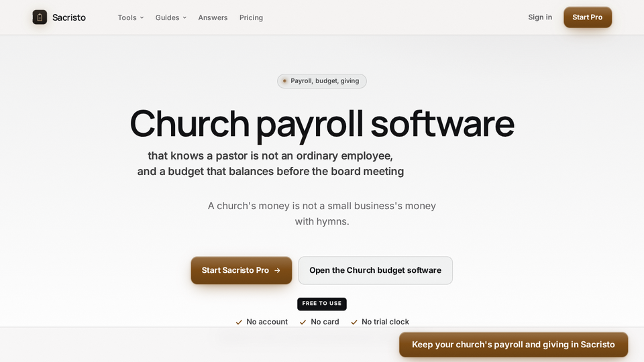Click the Sign in link

click(540, 17)
